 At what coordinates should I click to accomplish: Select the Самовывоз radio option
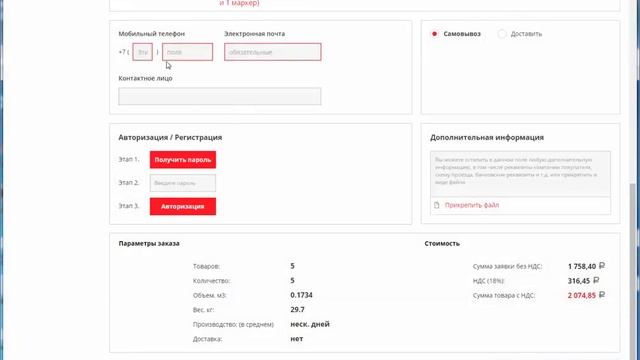pos(434,34)
